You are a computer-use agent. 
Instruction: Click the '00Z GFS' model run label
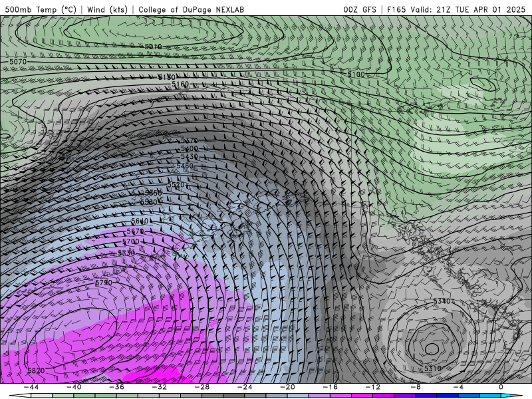[360, 9]
